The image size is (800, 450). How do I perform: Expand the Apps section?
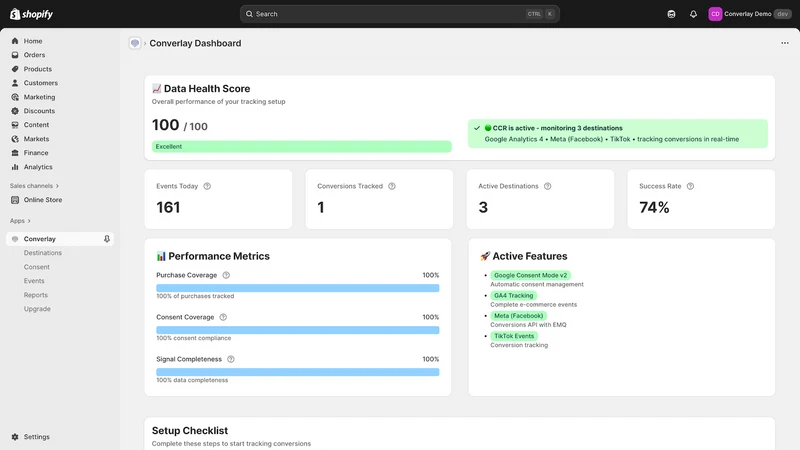(20, 221)
